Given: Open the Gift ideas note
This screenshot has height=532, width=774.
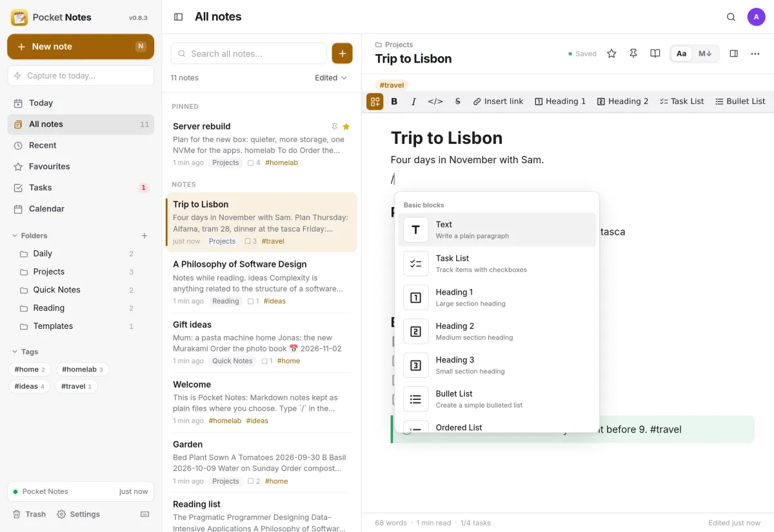Looking at the screenshot, I should [x=261, y=342].
